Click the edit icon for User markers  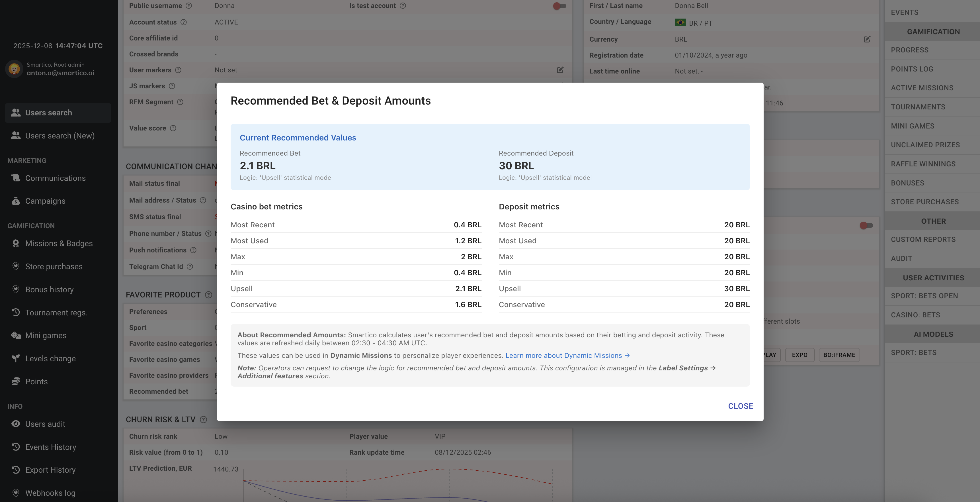(x=560, y=70)
